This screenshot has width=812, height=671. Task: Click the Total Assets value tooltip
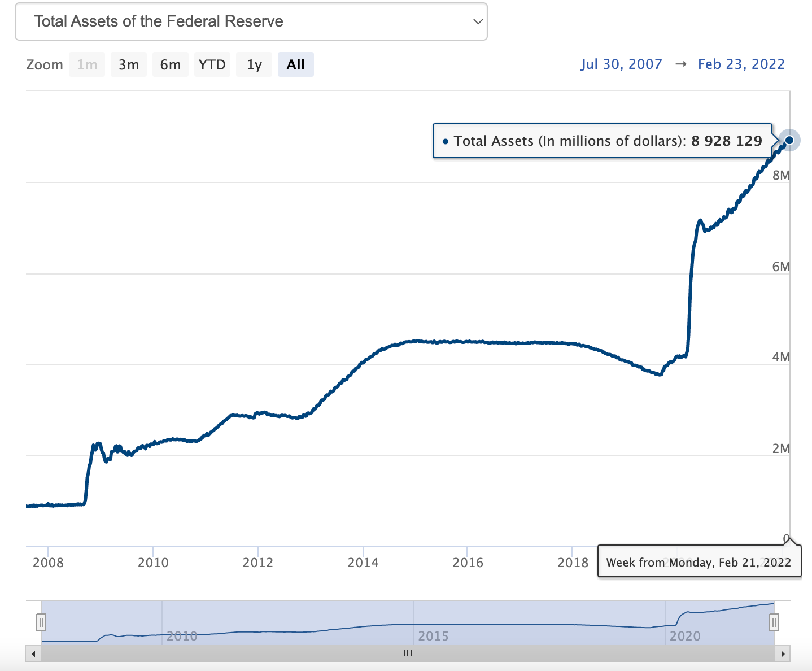click(x=603, y=141)
